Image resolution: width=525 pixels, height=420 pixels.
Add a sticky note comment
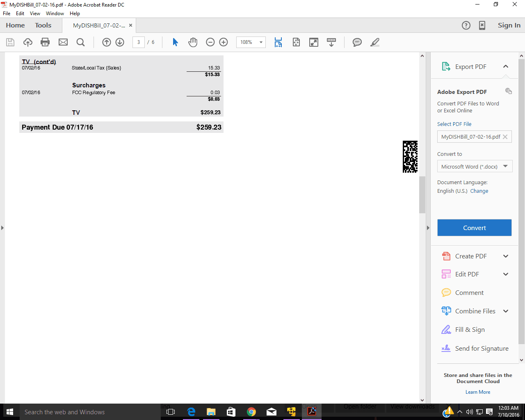(357, 42)
